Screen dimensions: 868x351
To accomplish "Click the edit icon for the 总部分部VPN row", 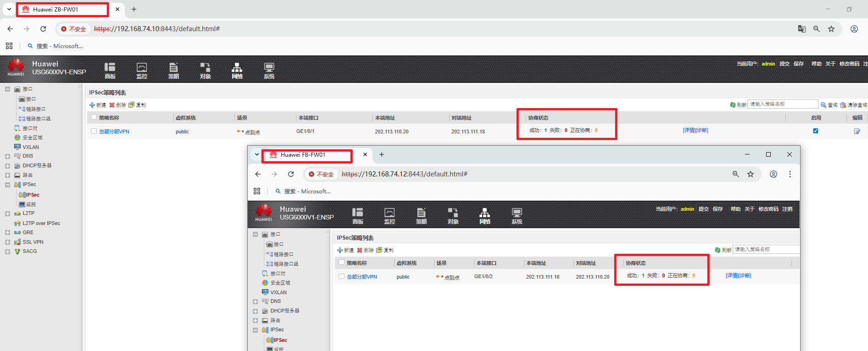I will pos(857,131).
